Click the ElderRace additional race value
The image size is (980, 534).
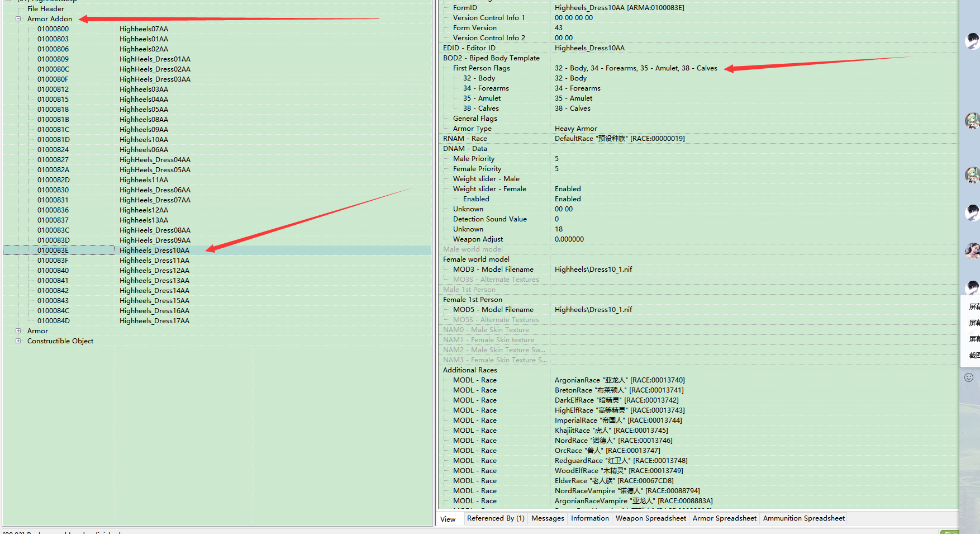point(614,480)
